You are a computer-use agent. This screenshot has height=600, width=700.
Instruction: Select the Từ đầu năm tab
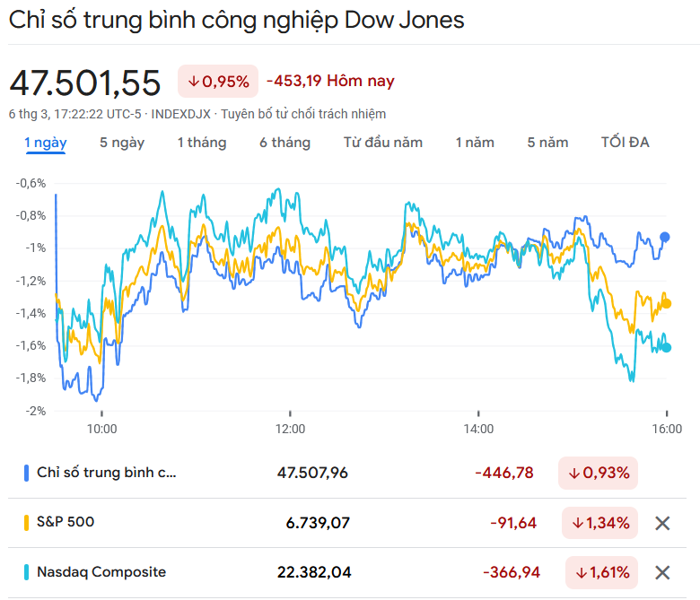point(382,143)
